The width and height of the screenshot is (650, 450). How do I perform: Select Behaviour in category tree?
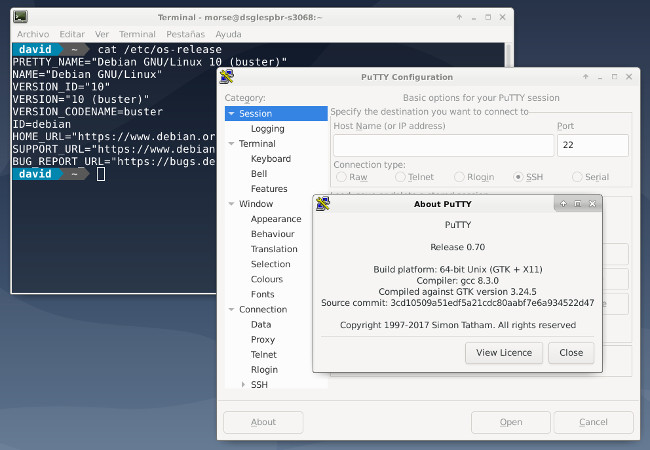(272, 234)
